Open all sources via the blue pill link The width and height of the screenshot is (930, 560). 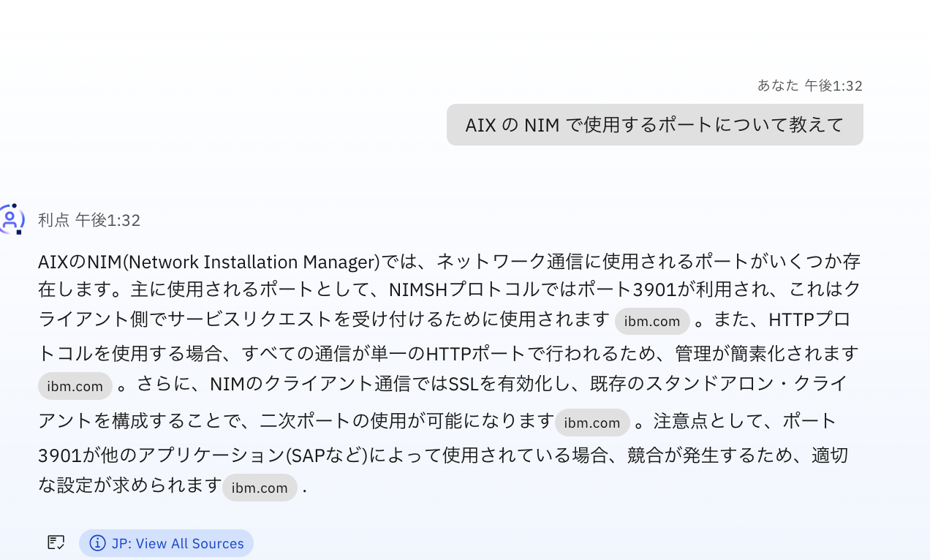(x=166, y=543)
